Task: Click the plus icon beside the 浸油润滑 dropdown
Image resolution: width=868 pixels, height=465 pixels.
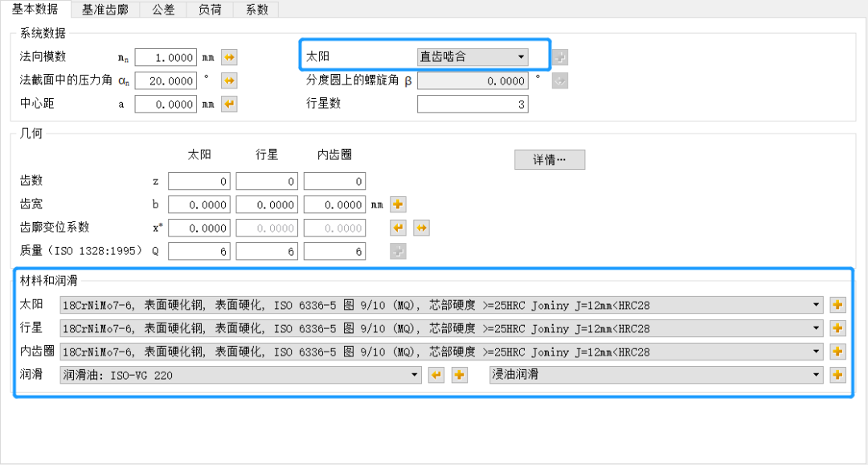Action: click(837, 375)
